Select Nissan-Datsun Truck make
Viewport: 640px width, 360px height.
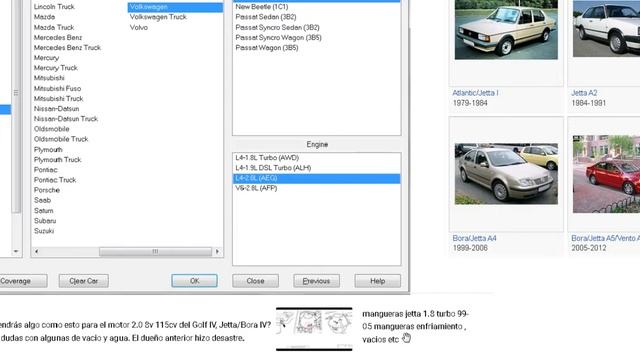pyautogui.click(x=66, y=119)
